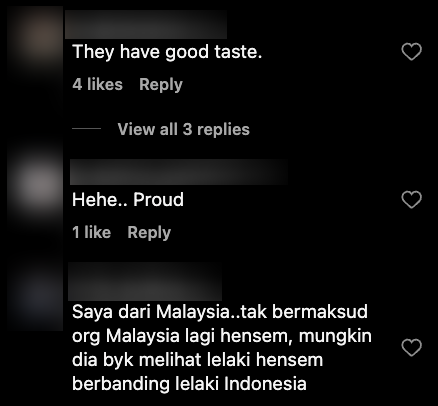
Task: Select the "Hehe.. Proud" comment text
Action: pyautogui.click(x=128, y=200)
